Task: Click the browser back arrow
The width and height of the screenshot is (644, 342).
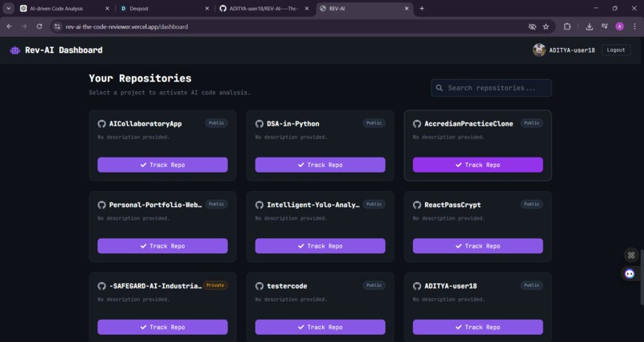Action: pyautogui.click(x=10, y=26)
